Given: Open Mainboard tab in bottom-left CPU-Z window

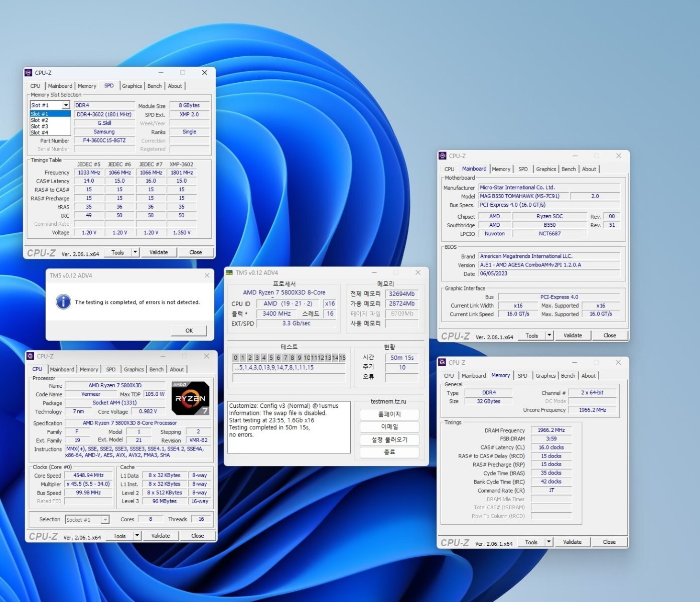Looking at the screenshot, I should pos(62,369).
